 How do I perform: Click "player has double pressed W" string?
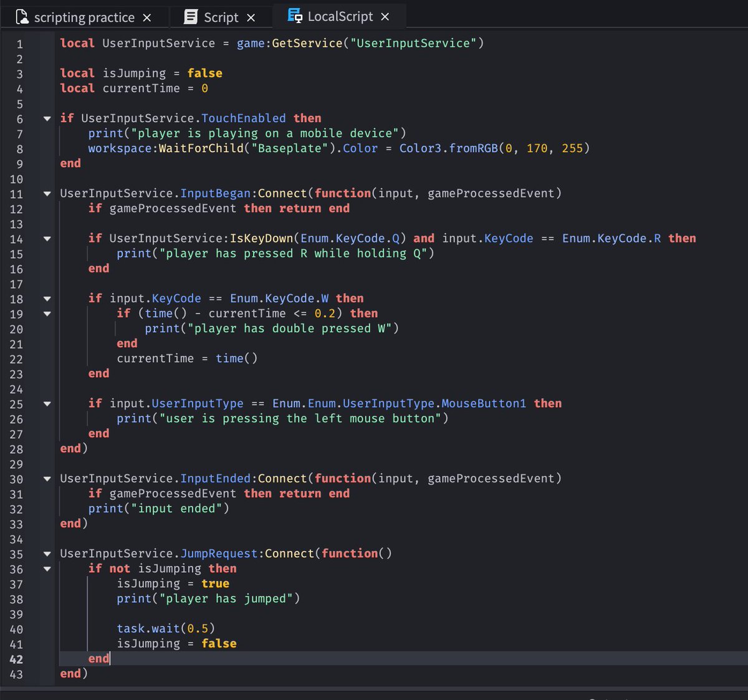coord(290,328)
